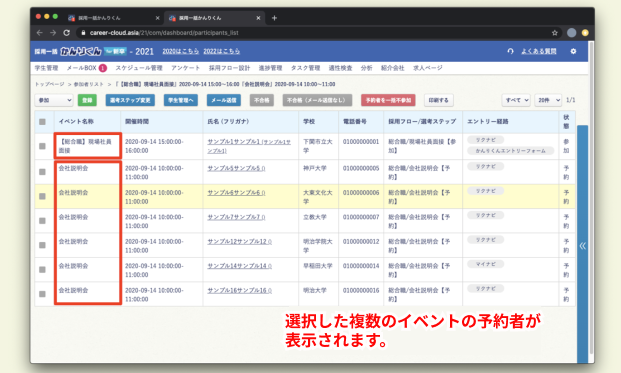Image resolution: width=621 pixels, height=373 pixels.
Task: Click the page vertical scrollbar
Action: coord(591,198)
